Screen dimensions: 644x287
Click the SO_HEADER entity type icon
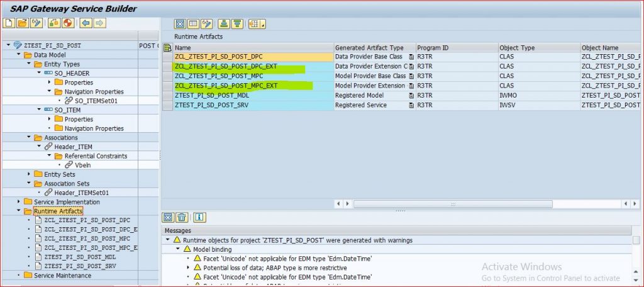coord(48,73)
